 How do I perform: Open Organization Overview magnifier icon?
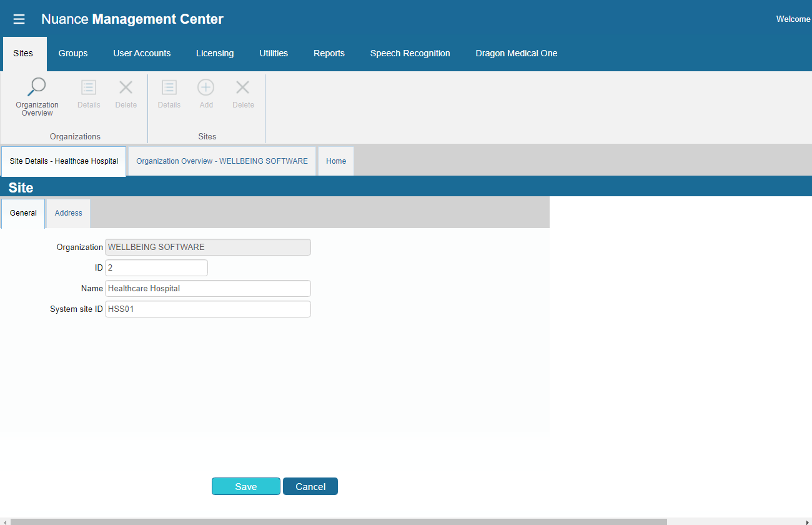[37, 87]
